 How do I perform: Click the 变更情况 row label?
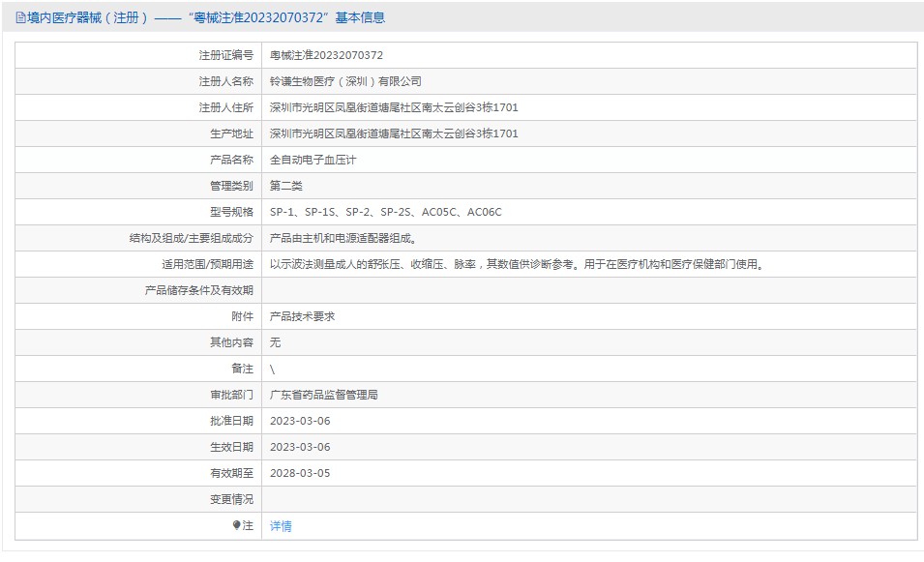click(231, 499)
